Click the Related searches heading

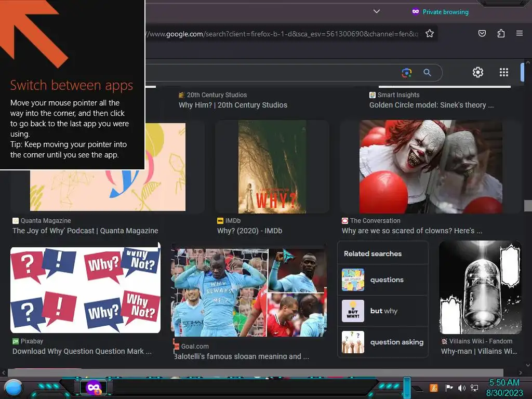tap(373, 254)
